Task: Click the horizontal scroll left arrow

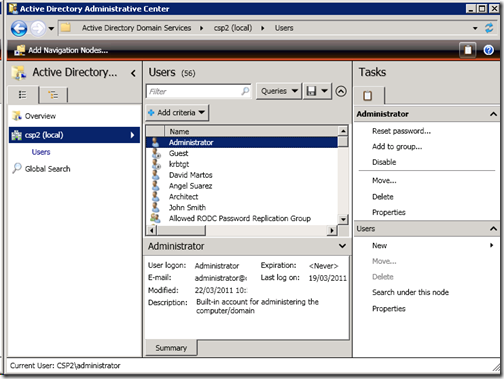Action: point(152,230)
